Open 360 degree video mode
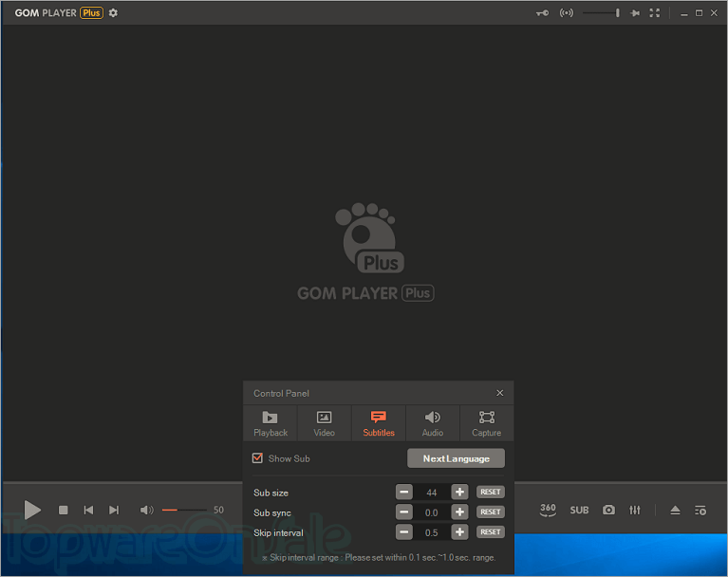Screen dimensions: 728x577 pos(548,510)
